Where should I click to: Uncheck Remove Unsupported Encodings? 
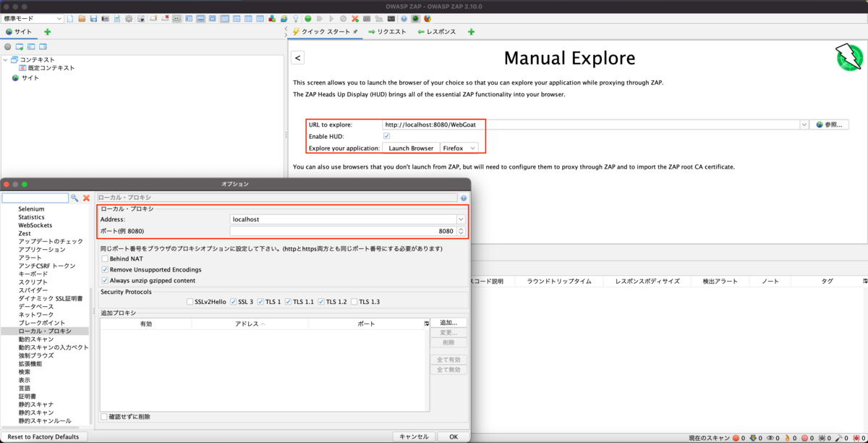(105, 269)
